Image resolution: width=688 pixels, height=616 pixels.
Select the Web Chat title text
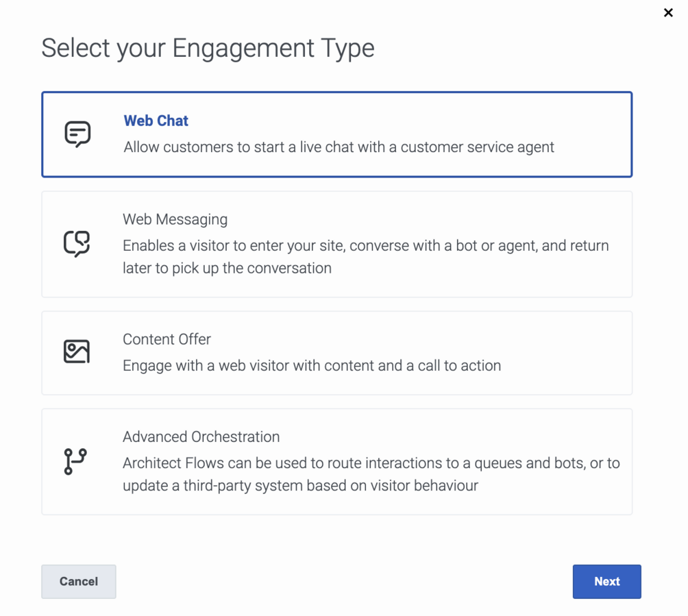pyautogui.click(x=156, y=121)
